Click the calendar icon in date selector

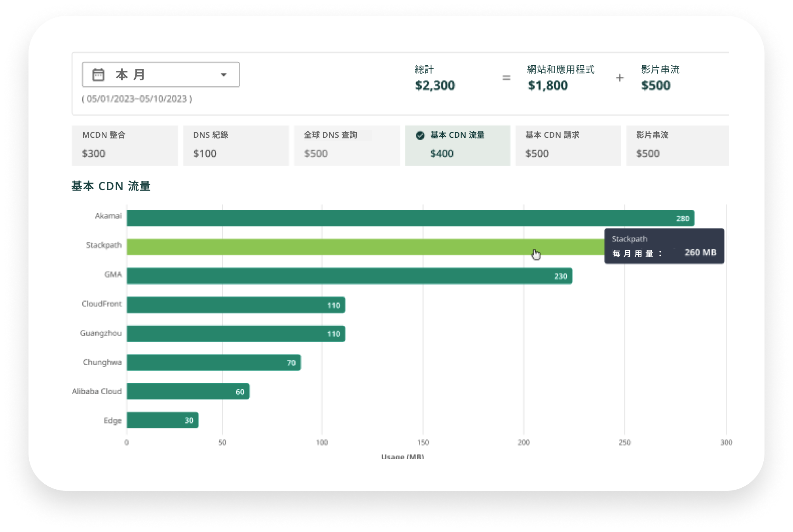[98, 74]
